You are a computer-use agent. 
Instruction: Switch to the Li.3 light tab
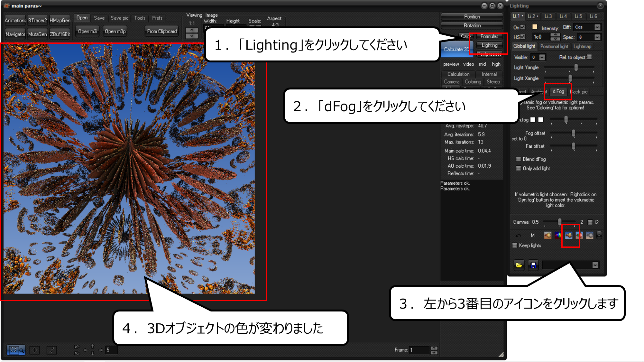pos(548,16)
